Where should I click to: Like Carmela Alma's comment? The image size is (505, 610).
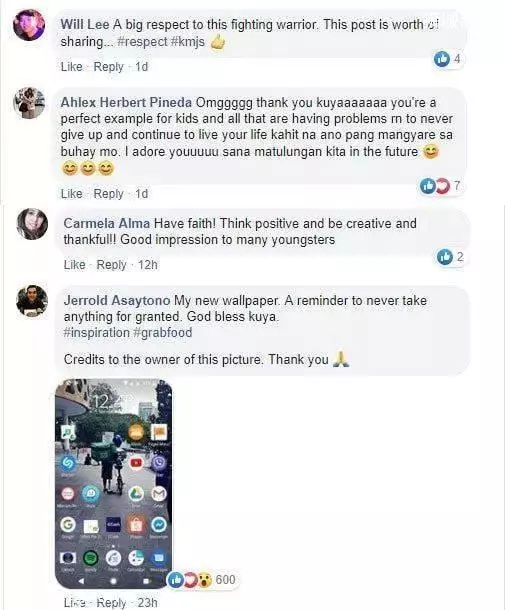[74, 265]
